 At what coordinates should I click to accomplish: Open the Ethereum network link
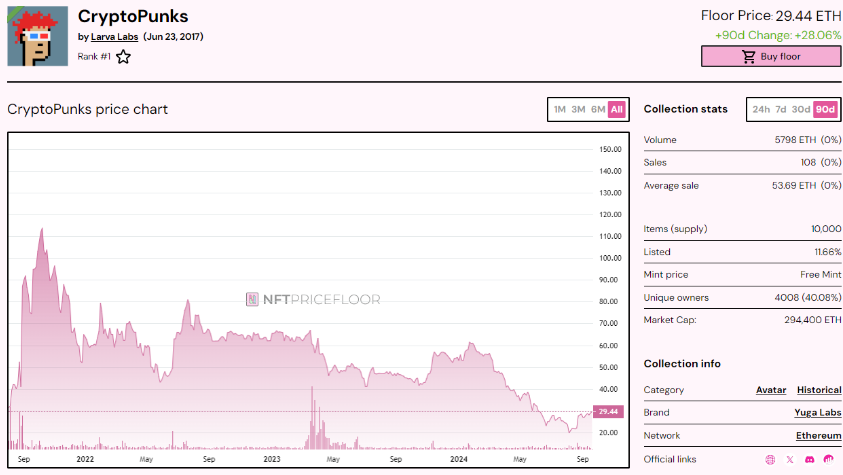pos(818,436)
